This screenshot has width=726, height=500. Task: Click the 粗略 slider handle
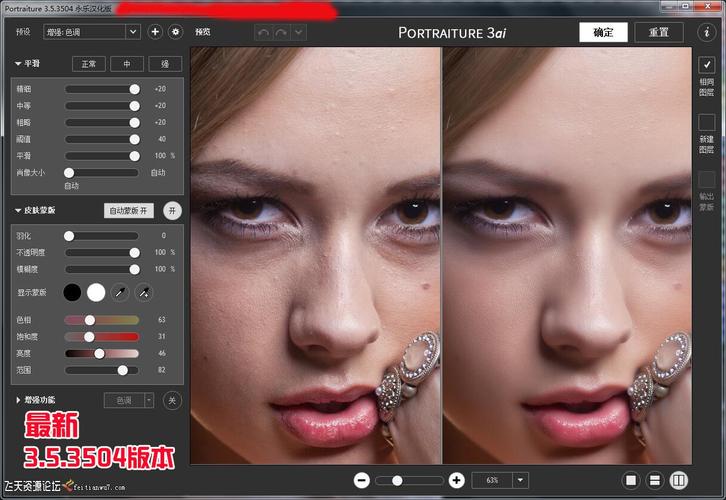pos(134,122)
